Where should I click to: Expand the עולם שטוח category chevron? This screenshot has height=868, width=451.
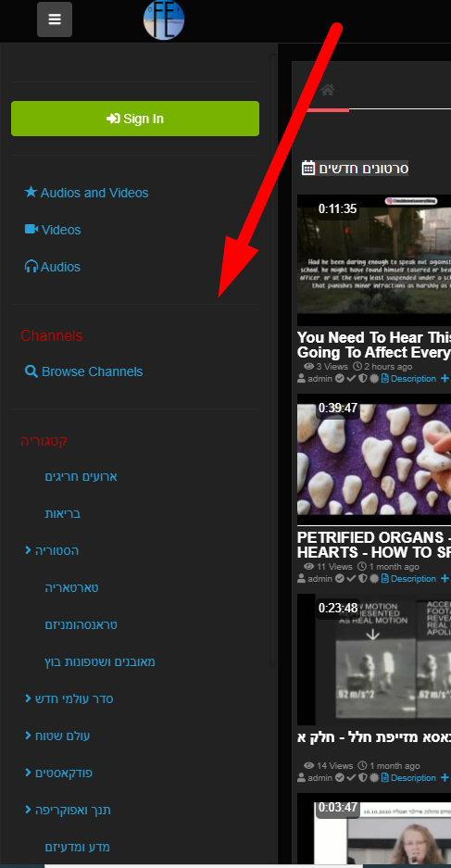pyautogui.click(x=28, y=736)
